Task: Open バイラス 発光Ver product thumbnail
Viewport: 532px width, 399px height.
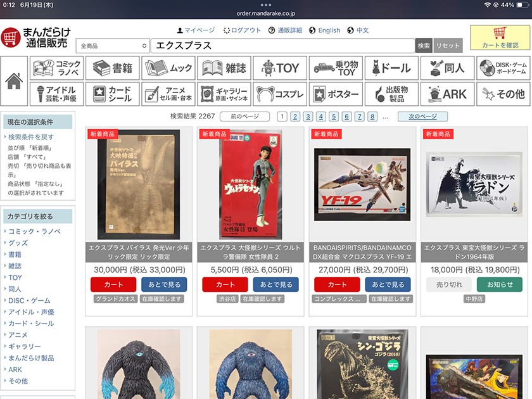Action: click(139, 184)
